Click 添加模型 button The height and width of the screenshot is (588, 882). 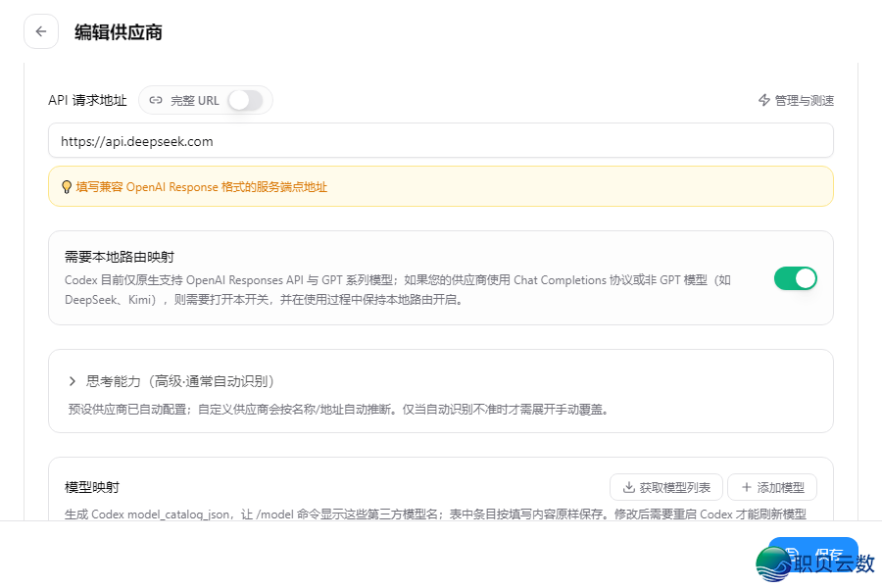(772, 487)
